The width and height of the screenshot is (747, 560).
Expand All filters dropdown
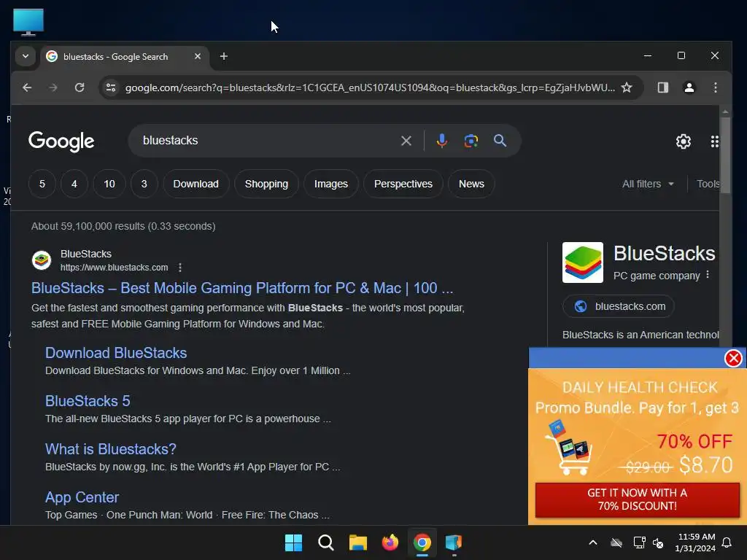click(x=648, y=184)
